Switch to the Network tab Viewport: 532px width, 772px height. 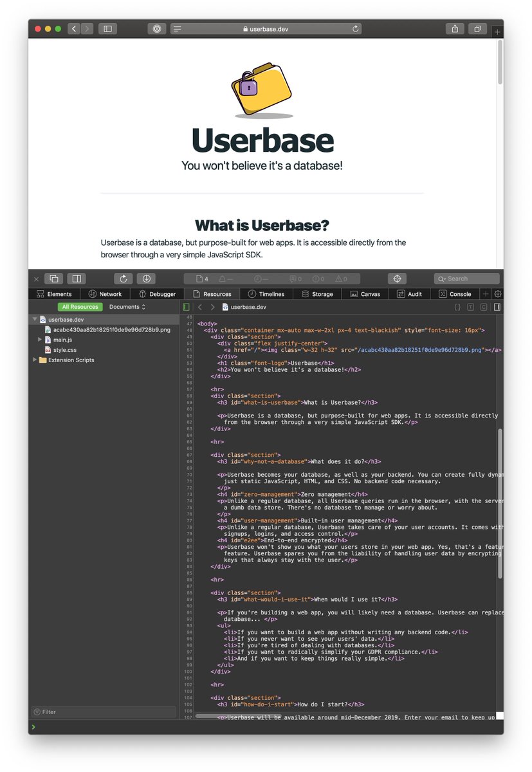[x=105, y=294]
